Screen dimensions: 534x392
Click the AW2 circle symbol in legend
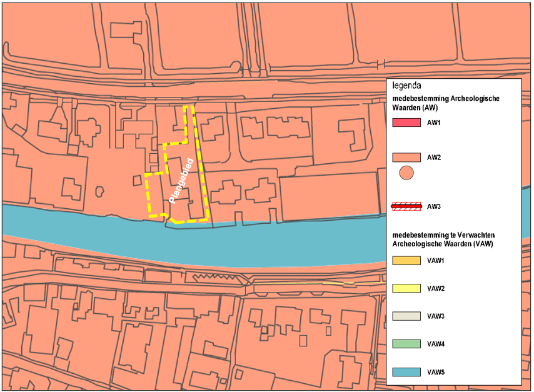click(406, 173)
